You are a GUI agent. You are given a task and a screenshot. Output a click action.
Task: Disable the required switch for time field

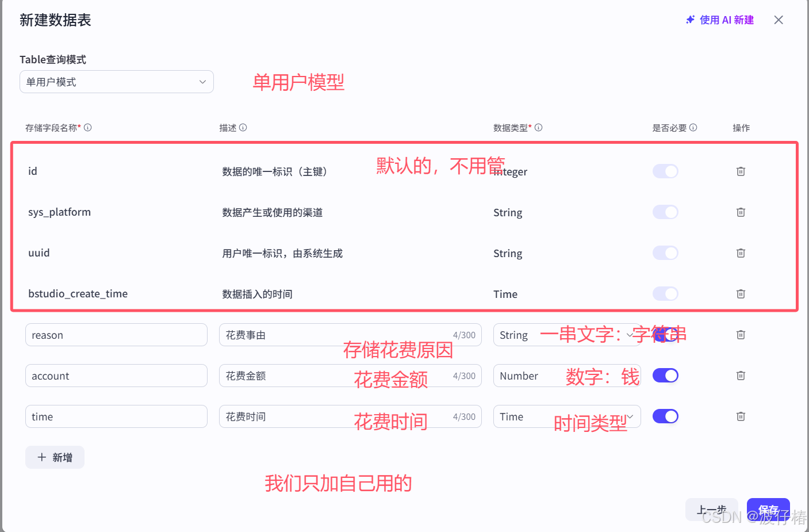[665, 416]
